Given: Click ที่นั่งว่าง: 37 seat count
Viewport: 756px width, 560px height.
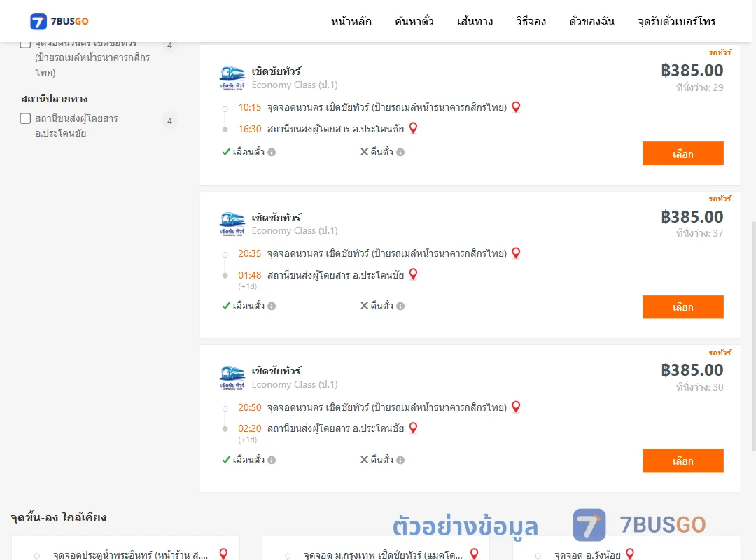Looking at the screenshot, I should (699, 233).
